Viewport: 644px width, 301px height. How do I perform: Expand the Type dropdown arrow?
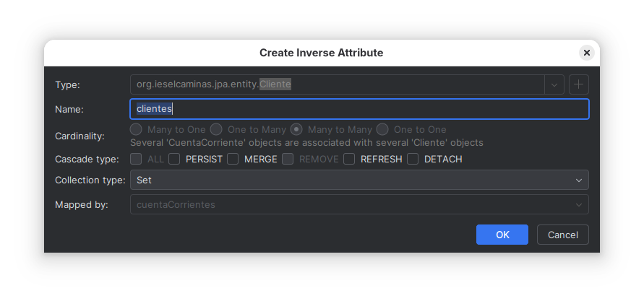click(x=554, y=84)
